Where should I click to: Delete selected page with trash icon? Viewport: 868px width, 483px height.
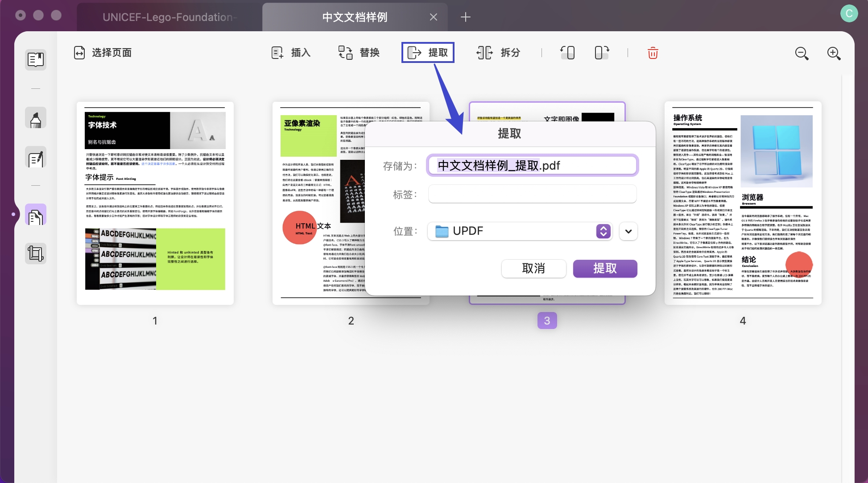click(653, 53)
